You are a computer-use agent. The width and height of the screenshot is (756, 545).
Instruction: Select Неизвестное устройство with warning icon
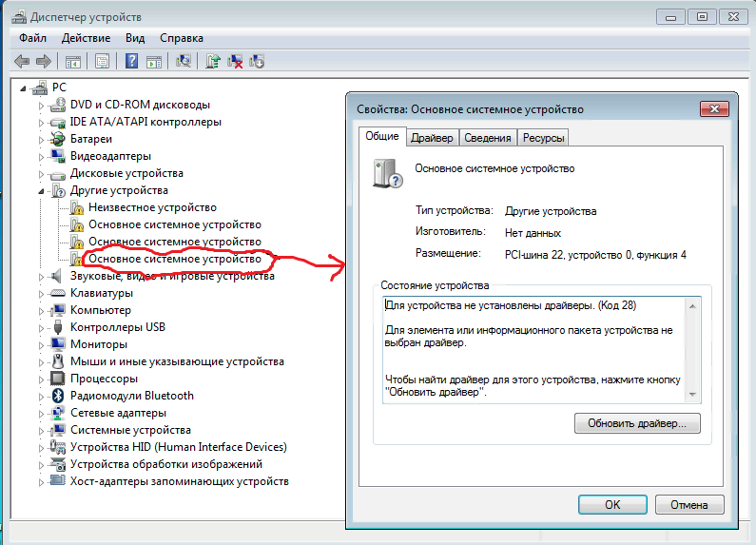(152, 207)
